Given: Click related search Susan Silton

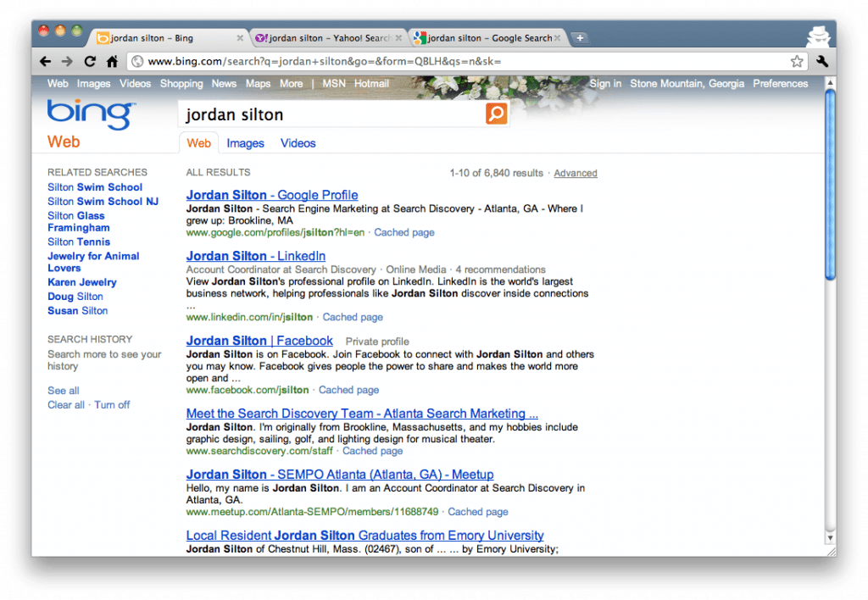Looking at the screenshot, I should coord(77,311).
